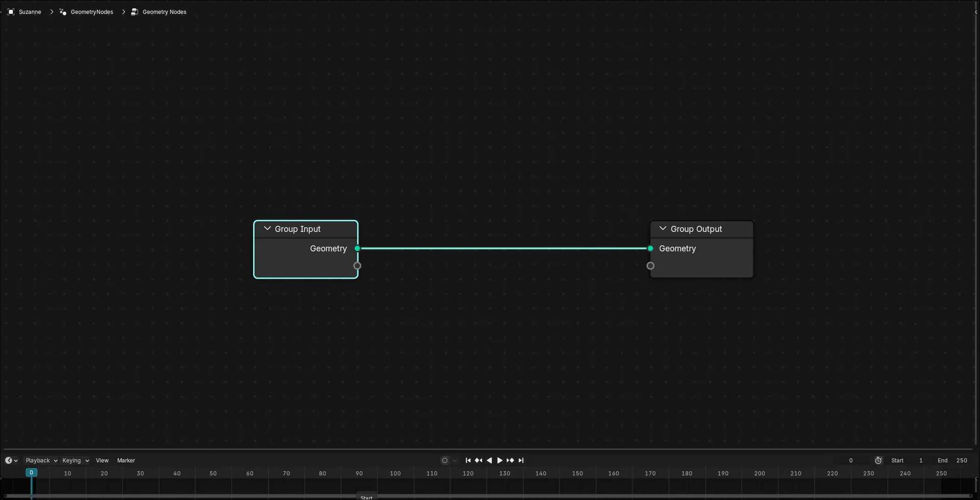The width and height of the screenshot is (980, 500).
Task: Click Group Input Geometry output socket
Action: [x=357, y=249]
